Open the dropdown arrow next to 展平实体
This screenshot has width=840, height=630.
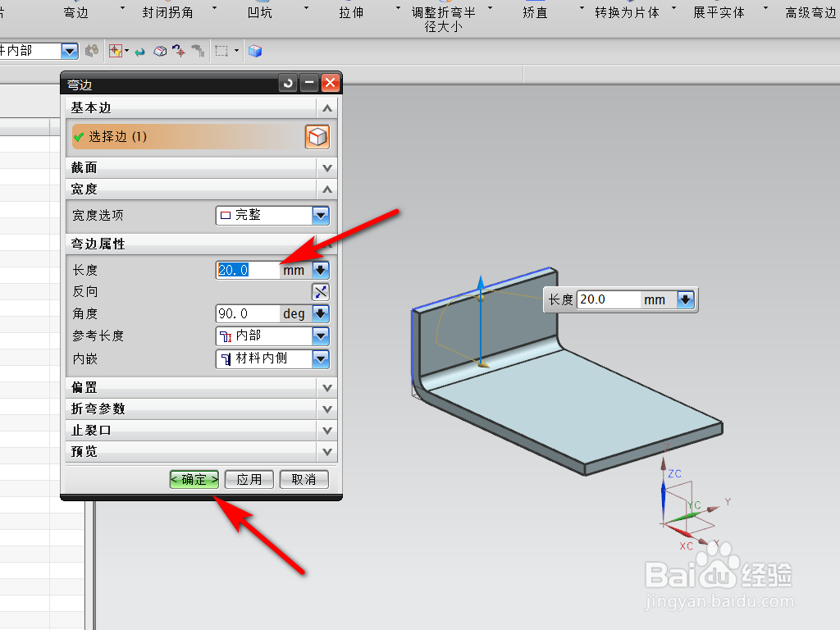click(x=765, y=8)
